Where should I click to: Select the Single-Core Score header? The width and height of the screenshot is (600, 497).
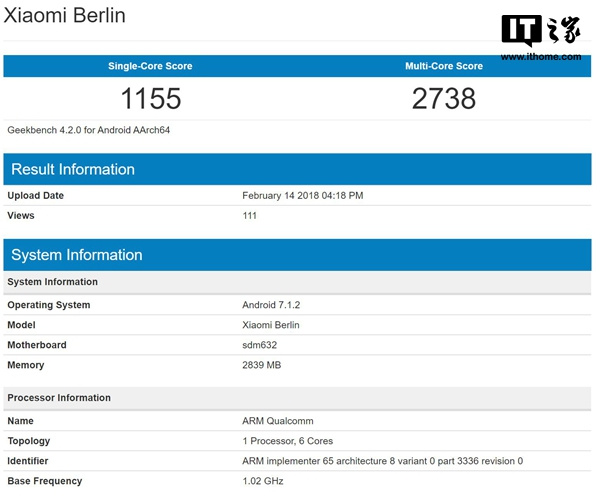(150, 66)
